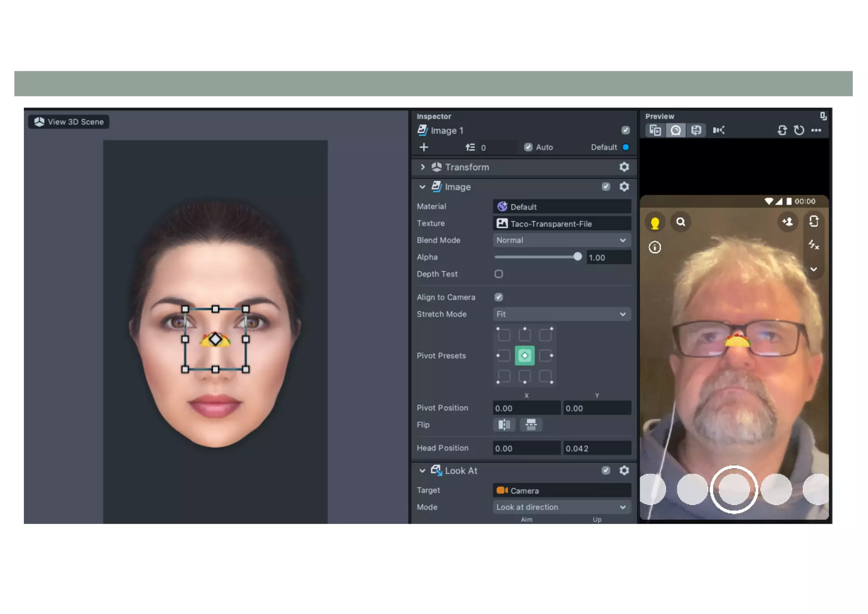Viewport: 868px width, 614px height.
Task: Click the Alpha slider handle
Action: pyautogui.click(x=577, y=257)
